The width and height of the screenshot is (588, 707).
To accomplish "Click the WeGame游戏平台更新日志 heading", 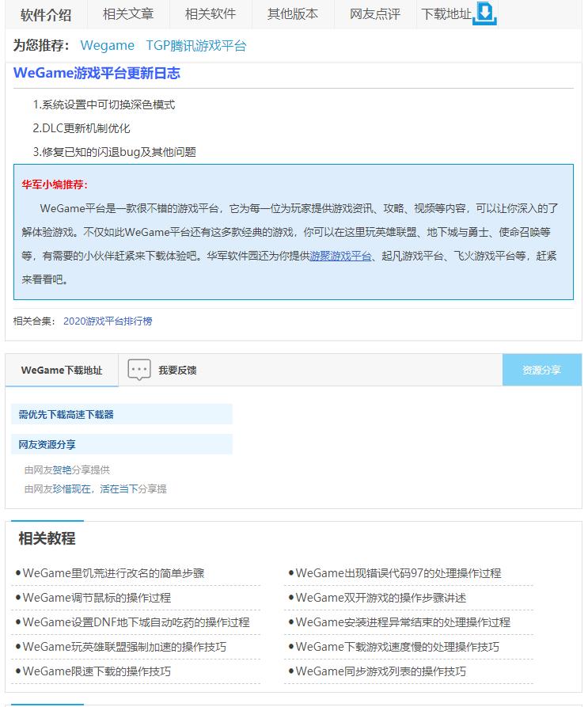I will [x=97, y=73].
